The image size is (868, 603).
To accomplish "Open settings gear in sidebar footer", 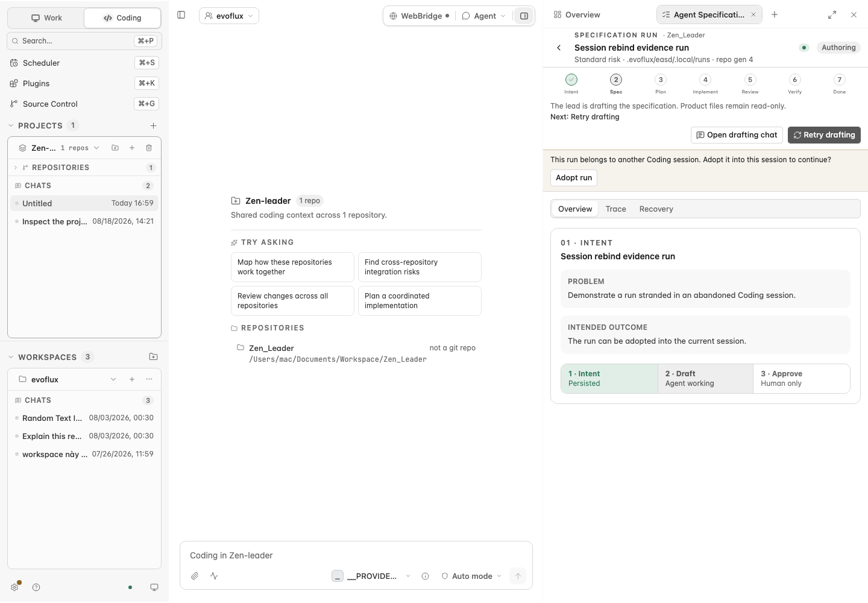I will click(x=14, y=587).
